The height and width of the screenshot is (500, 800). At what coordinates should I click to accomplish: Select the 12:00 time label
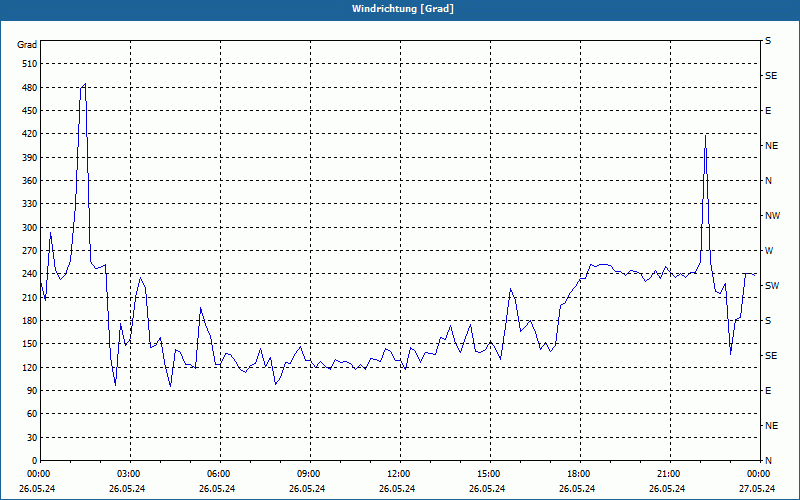pyautogui.click(x=398, y=474)
